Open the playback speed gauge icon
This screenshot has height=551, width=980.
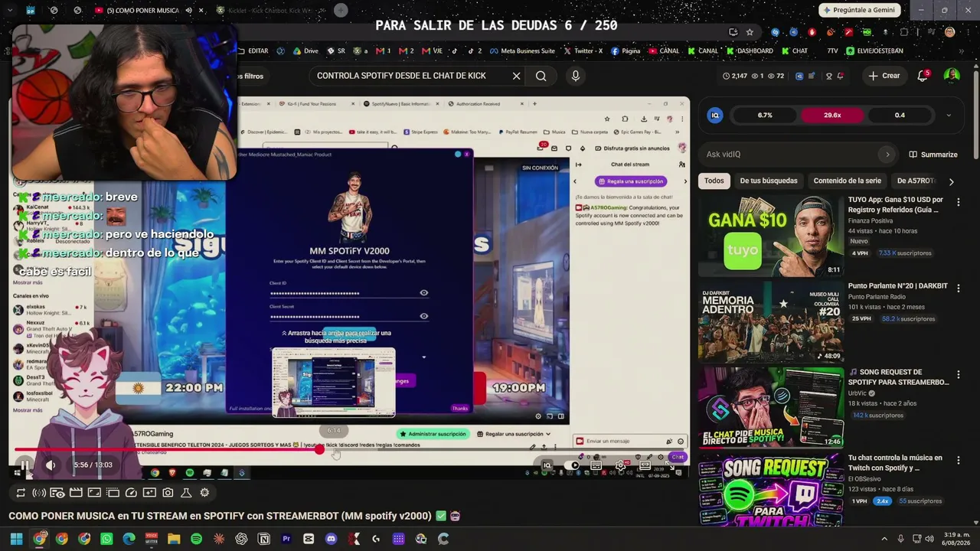[131, 493]
